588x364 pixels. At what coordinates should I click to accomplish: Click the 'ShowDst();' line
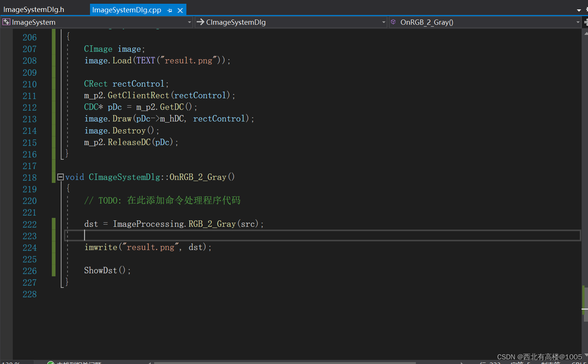coord(107,270)
